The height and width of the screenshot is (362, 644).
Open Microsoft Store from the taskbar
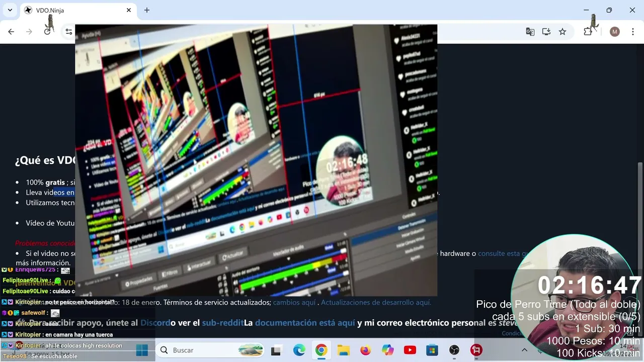tap(432, 350)
